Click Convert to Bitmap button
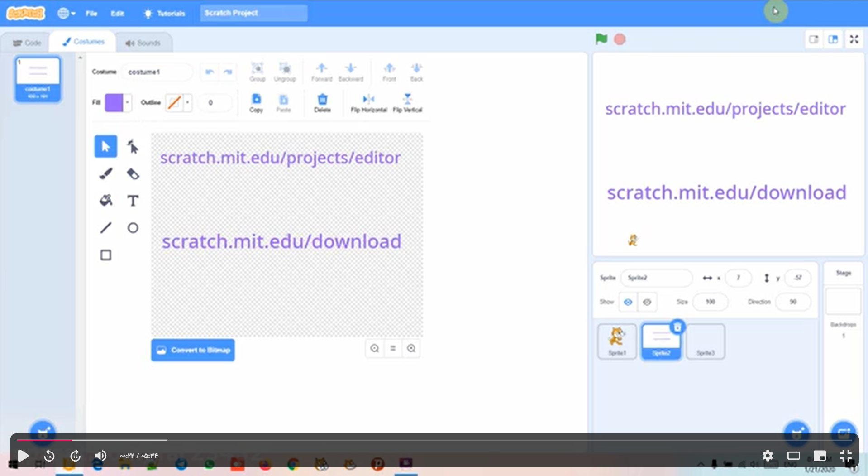Viewport: 868px width, 476px height. [193, 350]
